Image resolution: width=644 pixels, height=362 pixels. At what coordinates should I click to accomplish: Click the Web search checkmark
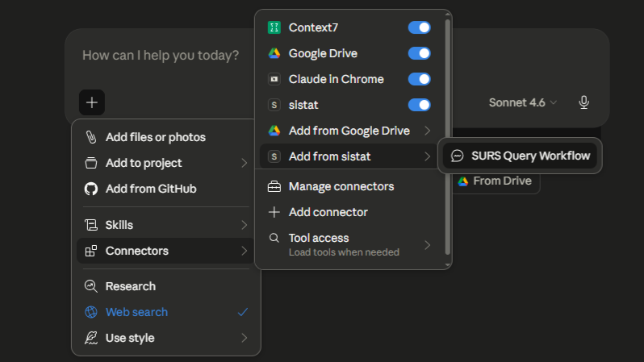pos(243,312)
